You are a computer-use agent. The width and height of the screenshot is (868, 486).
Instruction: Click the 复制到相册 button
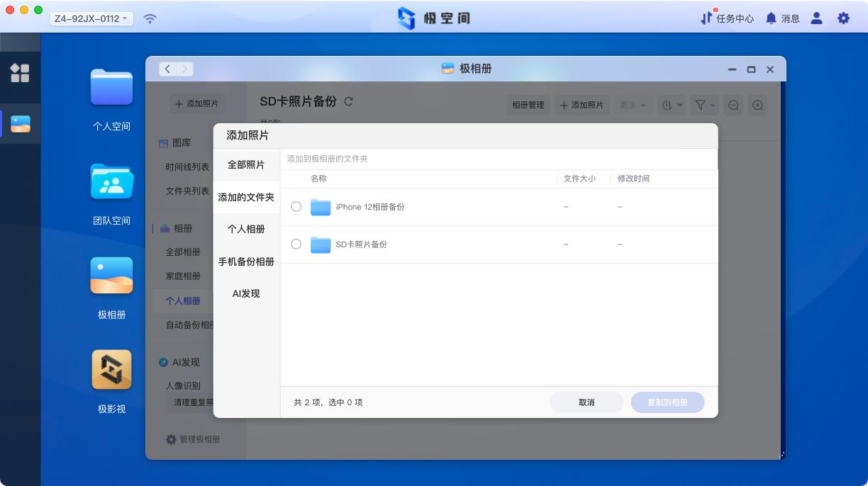click(667, 402)
